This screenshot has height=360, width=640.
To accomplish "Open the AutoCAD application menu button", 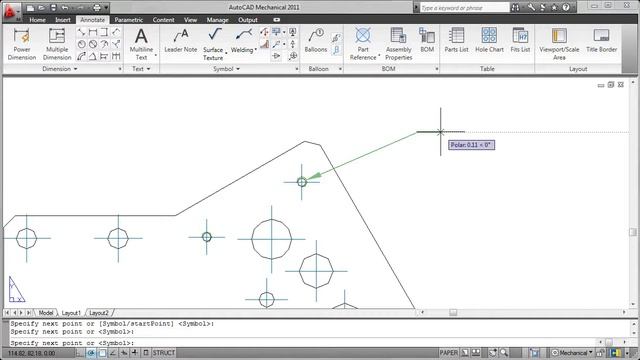I will click(x=10, y=11).
